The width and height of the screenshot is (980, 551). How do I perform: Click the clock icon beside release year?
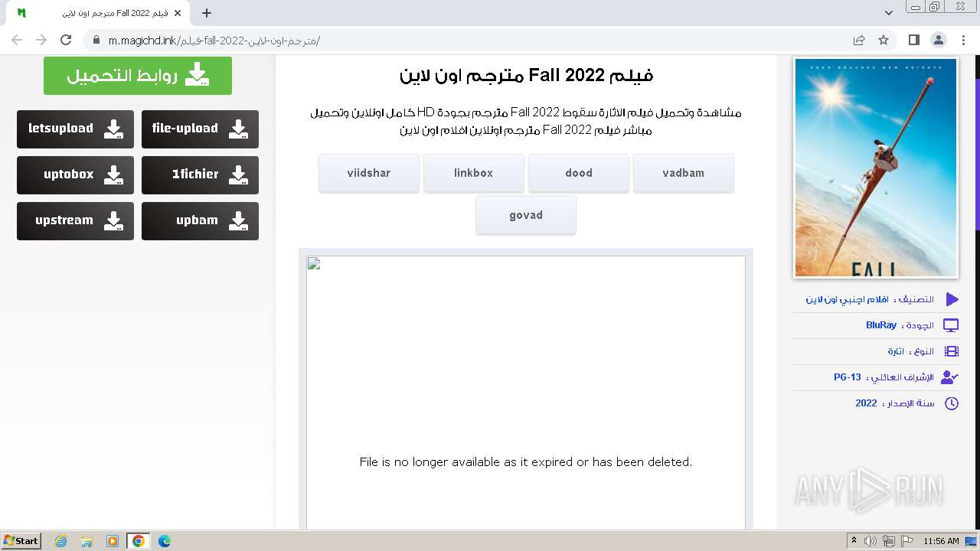tap(952, 403)
